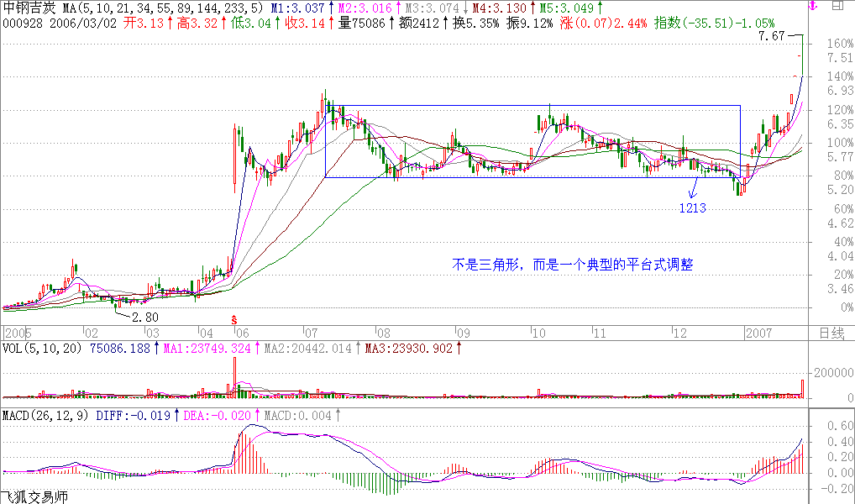Click month 02 on the time axis

91,333
